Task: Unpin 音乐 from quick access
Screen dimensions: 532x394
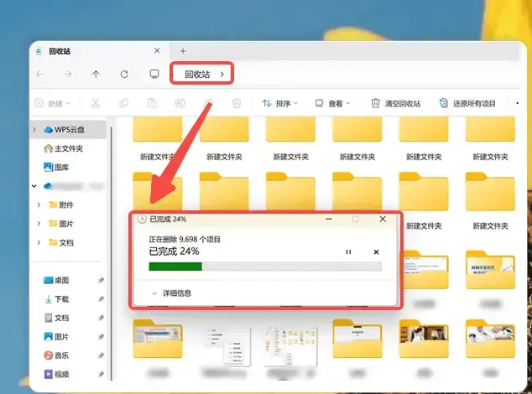Action: pos(101,355)
